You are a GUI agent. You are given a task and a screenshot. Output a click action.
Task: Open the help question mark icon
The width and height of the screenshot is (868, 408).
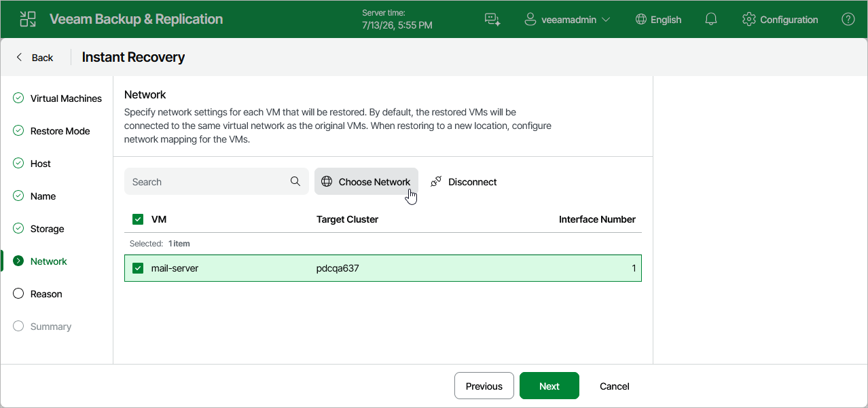click(848, 20)
